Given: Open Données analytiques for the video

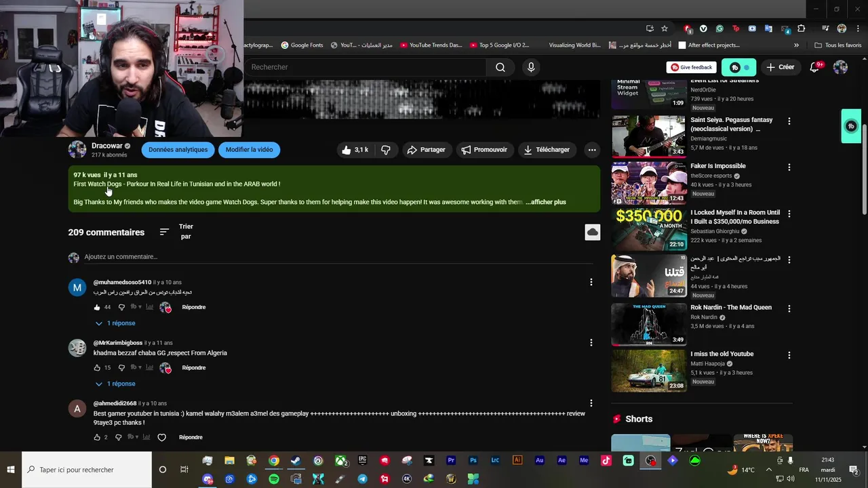Looking at the screenshot, I should [178, 150].
